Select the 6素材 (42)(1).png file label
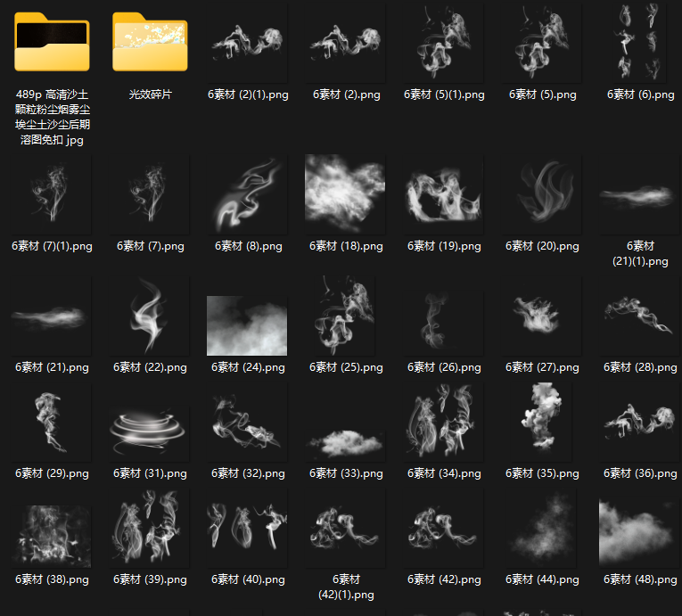Screen dimensions: 682x616 346,587
